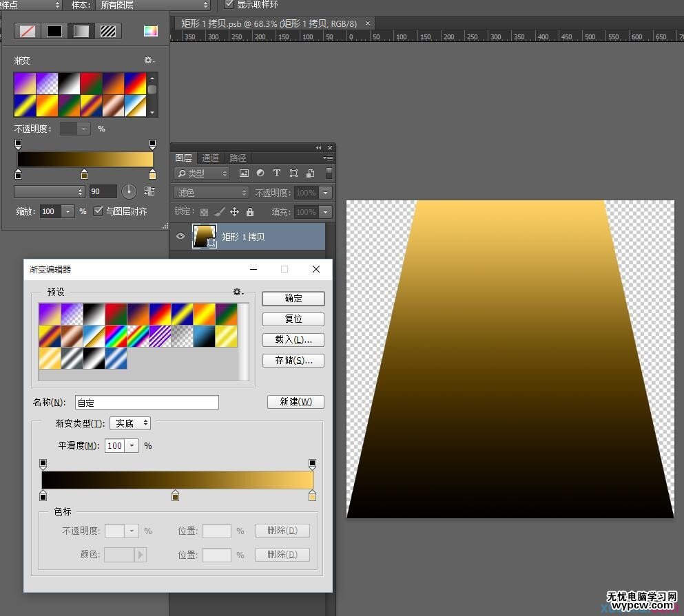
Task: Click the 确定 button
Action: tap(293, 298)
